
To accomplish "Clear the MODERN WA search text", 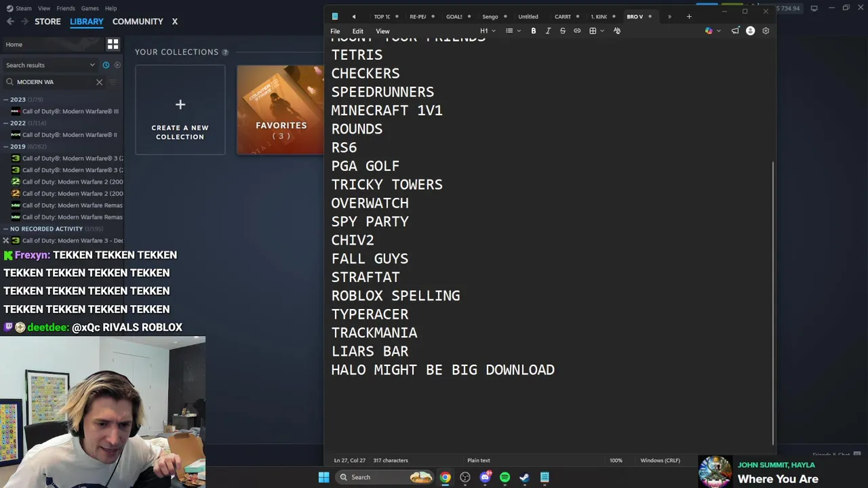I will pos(99,82).
